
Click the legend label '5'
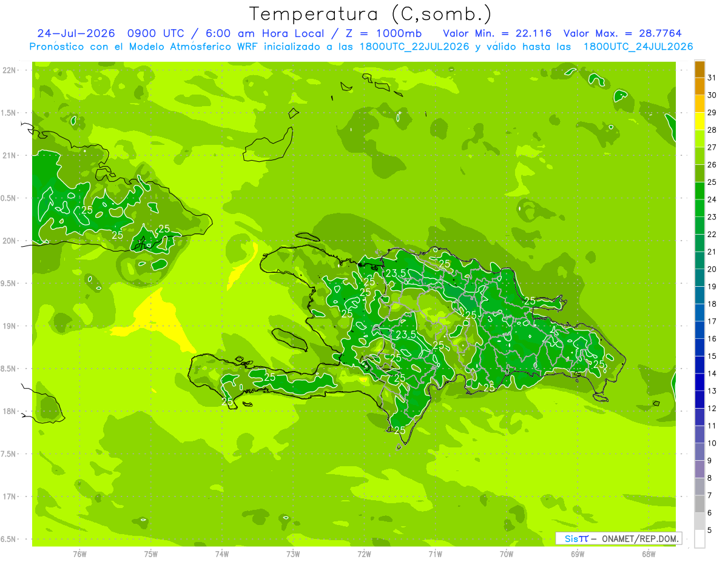pyautogui.click(x=710, y=530)
